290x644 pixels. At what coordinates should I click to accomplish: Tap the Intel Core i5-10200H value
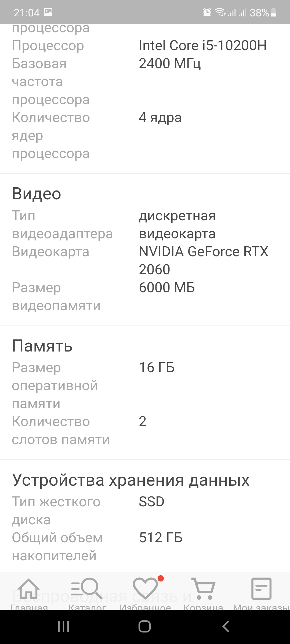coord(203,45)
